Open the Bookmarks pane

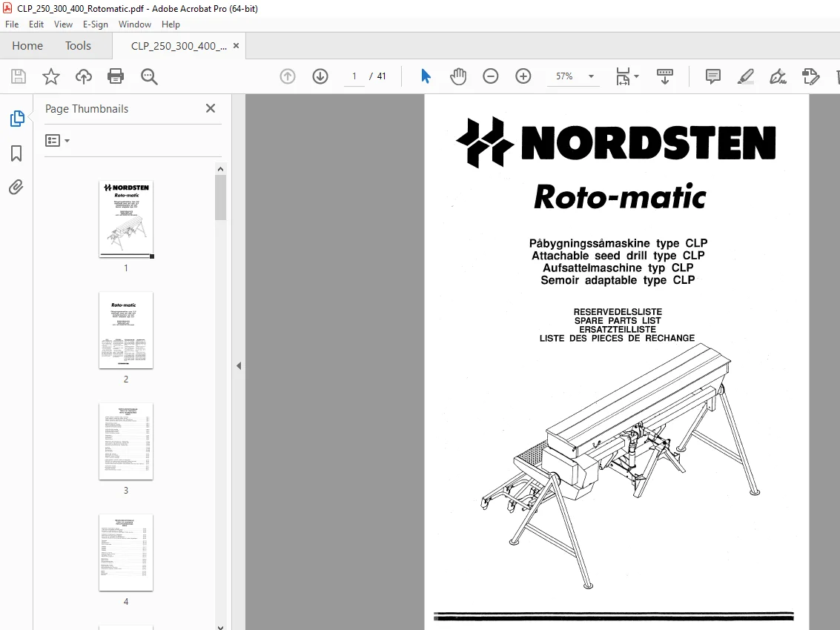pyautogui.click(x=16, y=153)
